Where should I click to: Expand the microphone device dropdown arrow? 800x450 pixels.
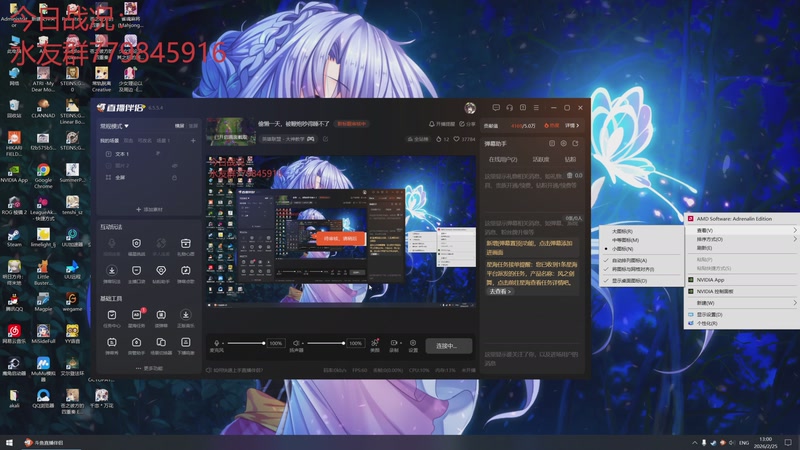pyautogui.click(x=222, y=343)
